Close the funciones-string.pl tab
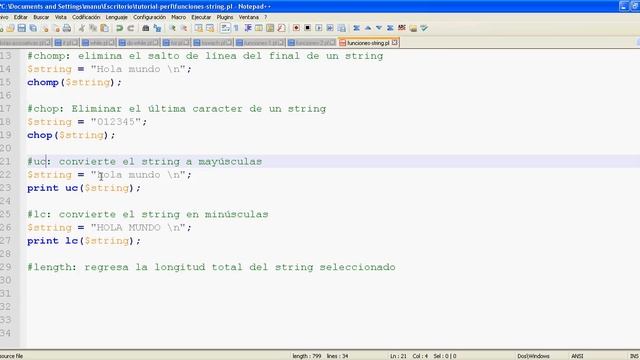Screen dimensions: 640x360 (395, 42)
